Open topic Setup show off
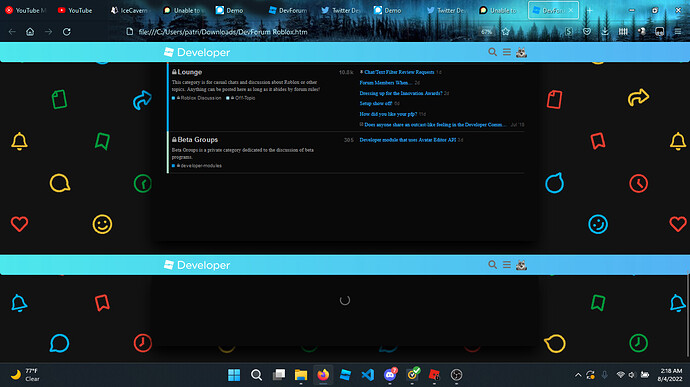The image size is (690, 387). tap(375, 103)
